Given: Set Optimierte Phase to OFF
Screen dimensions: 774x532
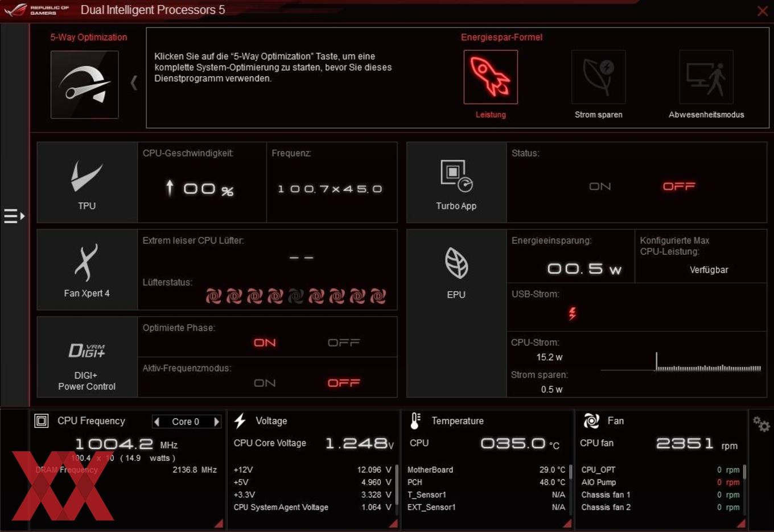Looking at the screenshot, I should [344, 343].
